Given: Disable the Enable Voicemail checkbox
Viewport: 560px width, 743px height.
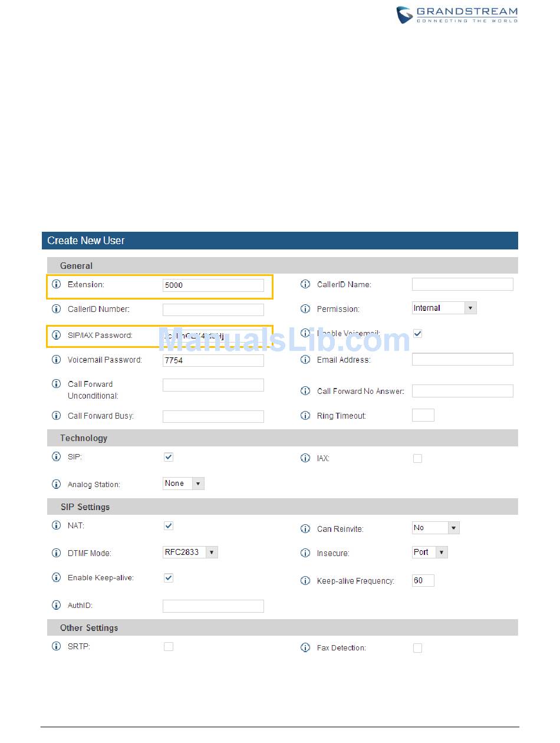Looking at the screenshot, I should 417,333.
